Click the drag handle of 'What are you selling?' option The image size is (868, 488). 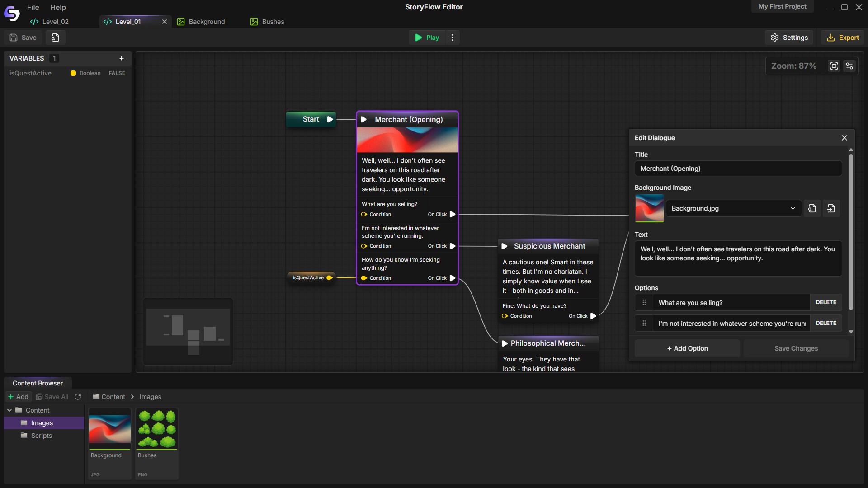644,303
